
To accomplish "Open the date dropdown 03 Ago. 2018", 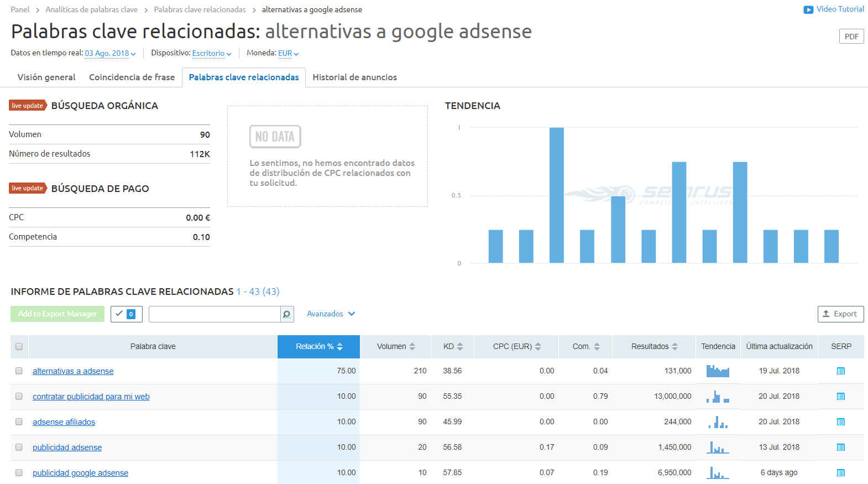I will tap(110, 54).
